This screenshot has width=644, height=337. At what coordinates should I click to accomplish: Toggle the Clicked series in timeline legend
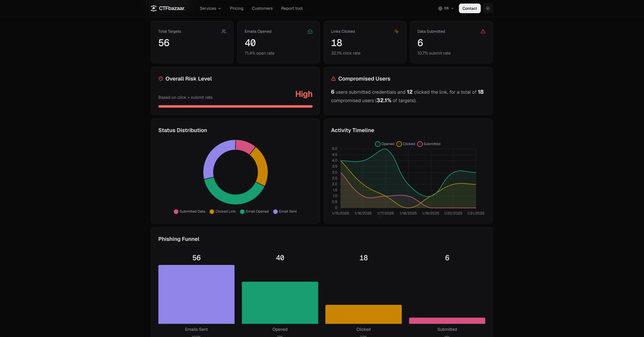point(406,144)
